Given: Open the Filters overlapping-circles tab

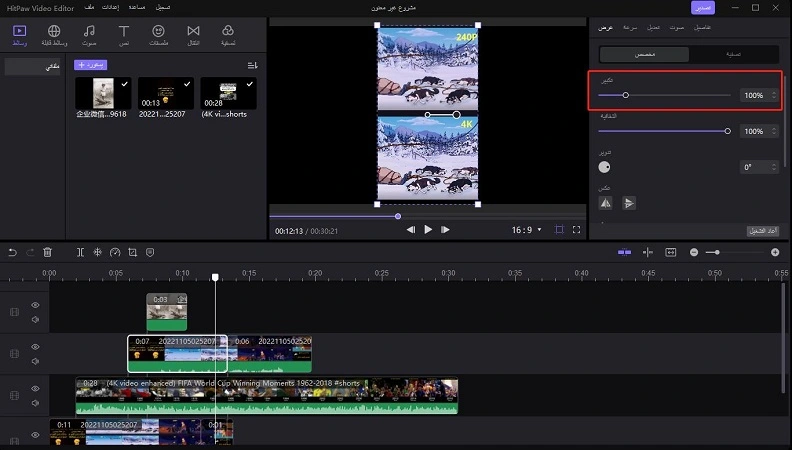Looking at the screenshot, I should click(228, 35).
